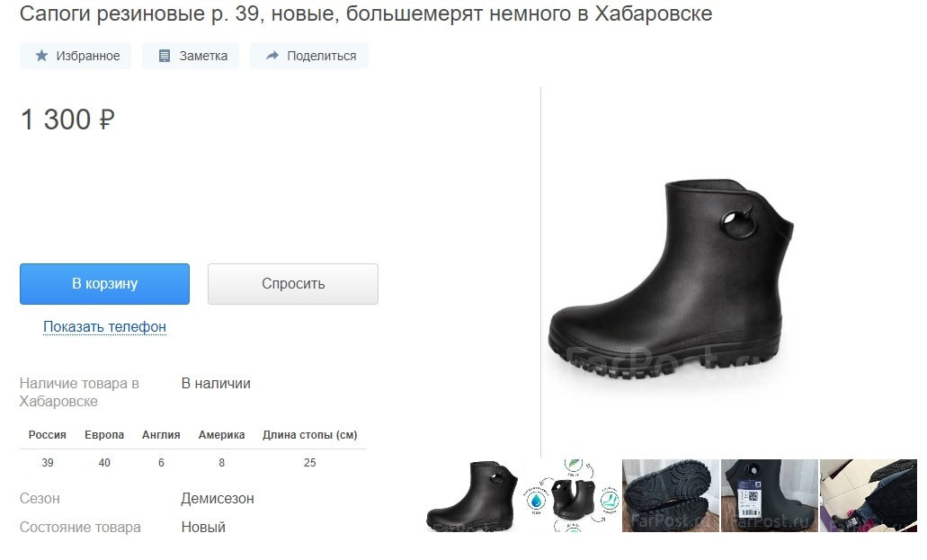Add item with В корзину button
The image size is (927, 560).
point(104,284)
